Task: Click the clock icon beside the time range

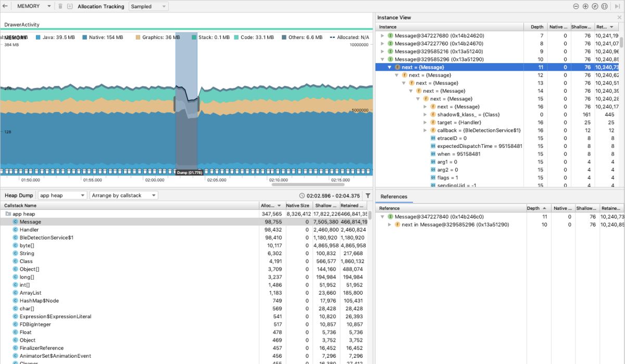Action: [302, 196]
